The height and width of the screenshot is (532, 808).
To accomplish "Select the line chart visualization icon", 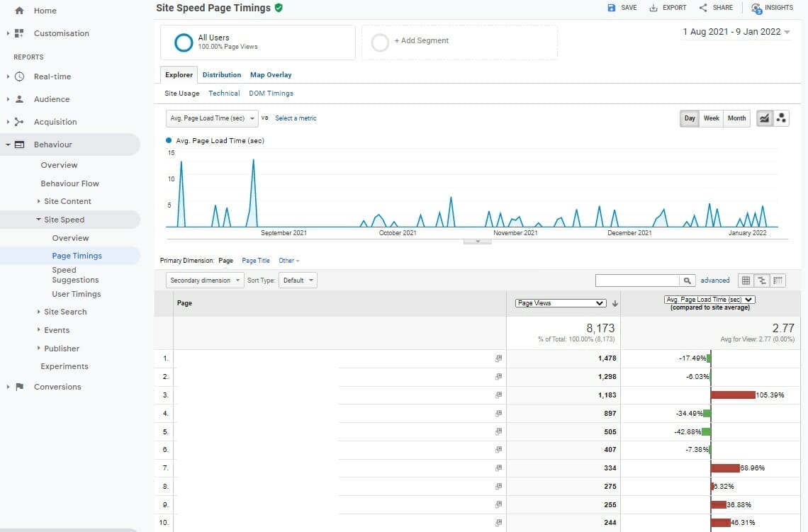I will [763, 118].
